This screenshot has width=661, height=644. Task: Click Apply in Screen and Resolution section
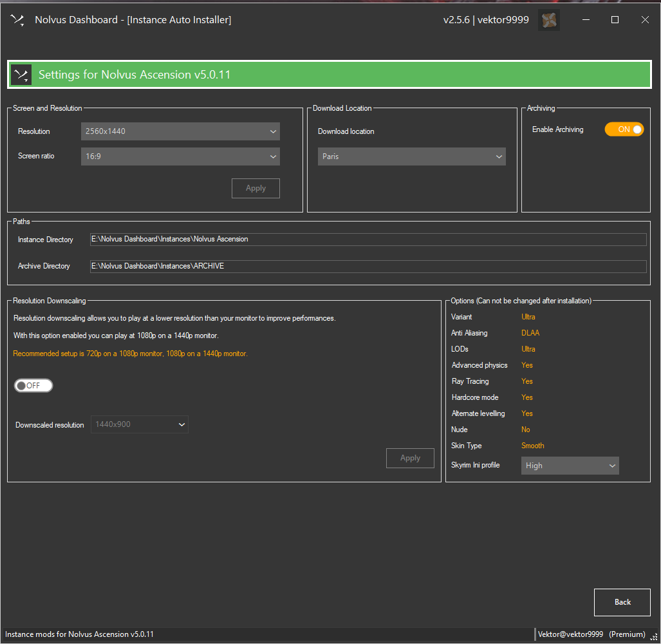click(256, 188)
